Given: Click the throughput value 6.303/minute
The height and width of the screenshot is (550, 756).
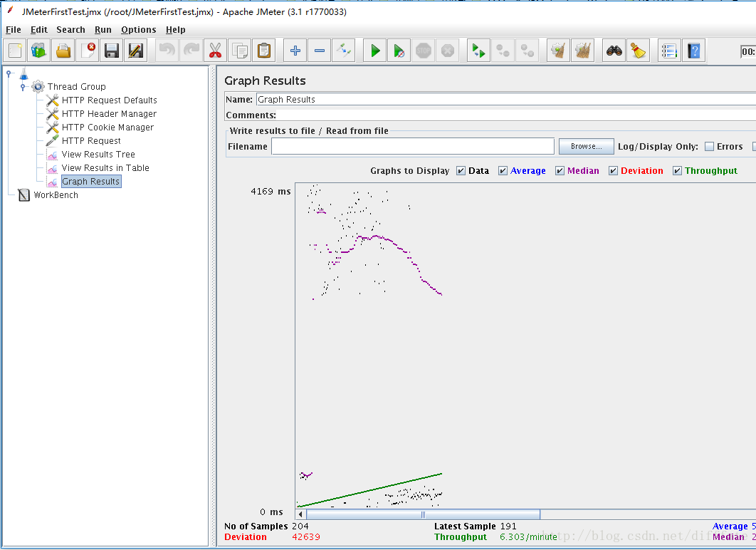Looking at the screenshot, I should [528, 537].
